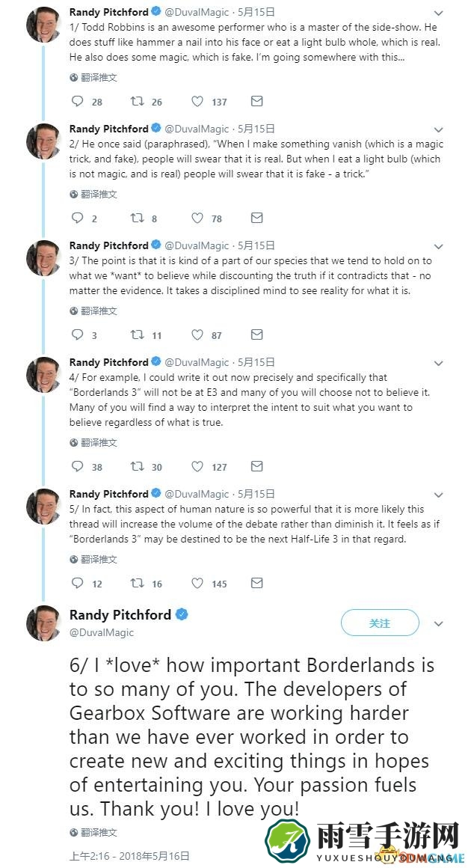The height and width of the screenshot is (868, 468).
Task: Expand chevron menu beside the 关注 button
Action: click(x=438, y=624)
